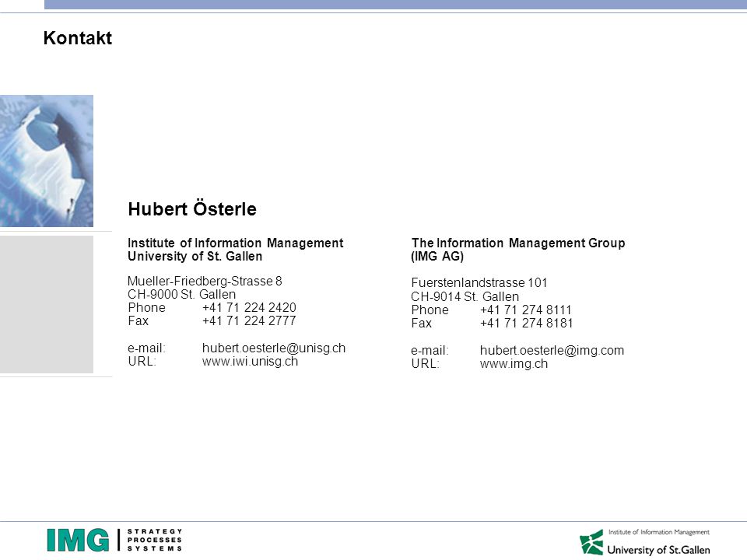747x560 pixels.
Task: Click the green IMG logo
Action: tap(78, 540)
